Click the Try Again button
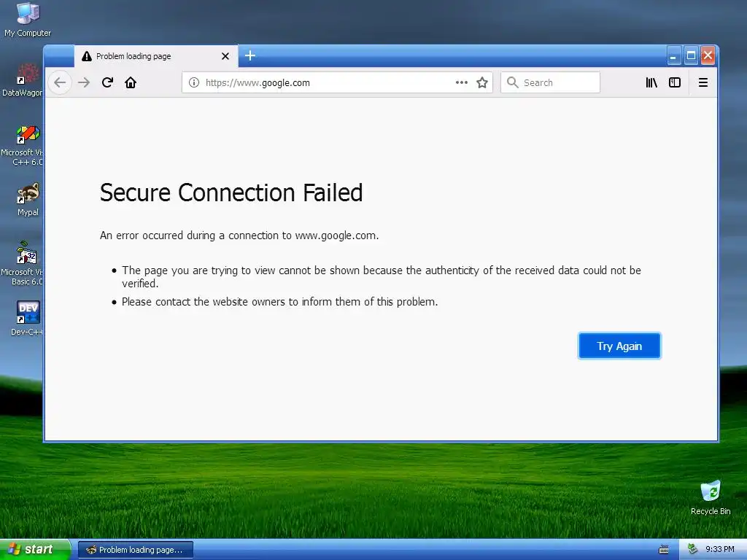The width and height of the screenshot is (747, 560). (619, 346)
